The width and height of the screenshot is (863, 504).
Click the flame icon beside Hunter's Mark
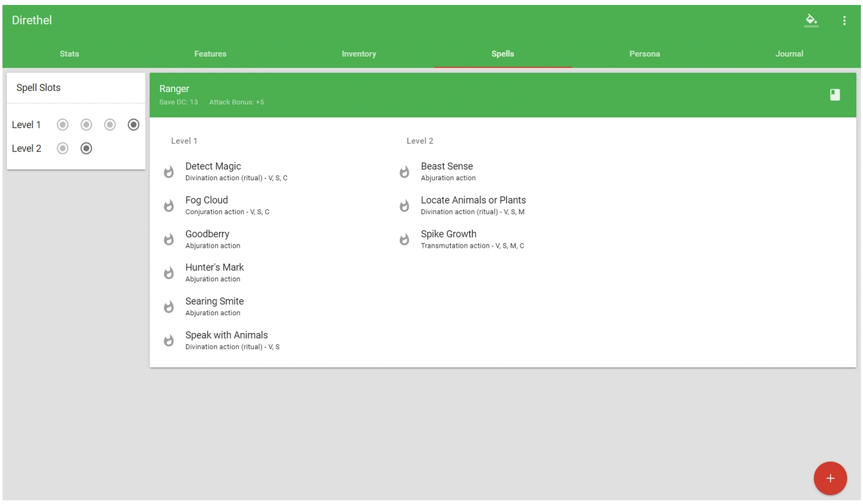point(168,273)
